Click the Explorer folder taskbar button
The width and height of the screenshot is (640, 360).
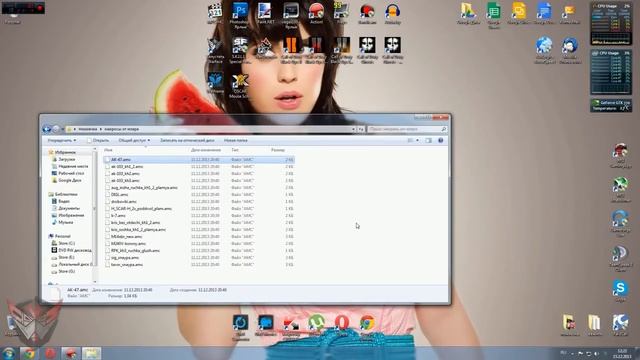coord(91,353)
